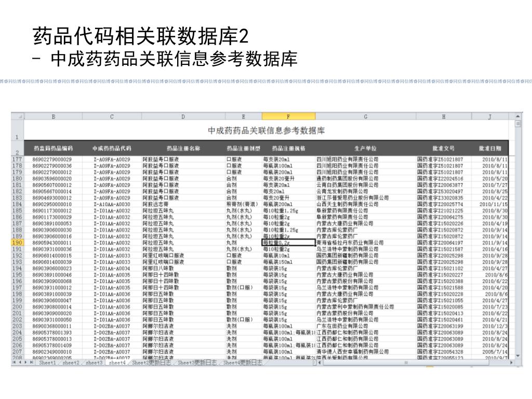Click the horizontal scrollbar thumb
Screen dimensions: 532x399
[x=406, y=363]
